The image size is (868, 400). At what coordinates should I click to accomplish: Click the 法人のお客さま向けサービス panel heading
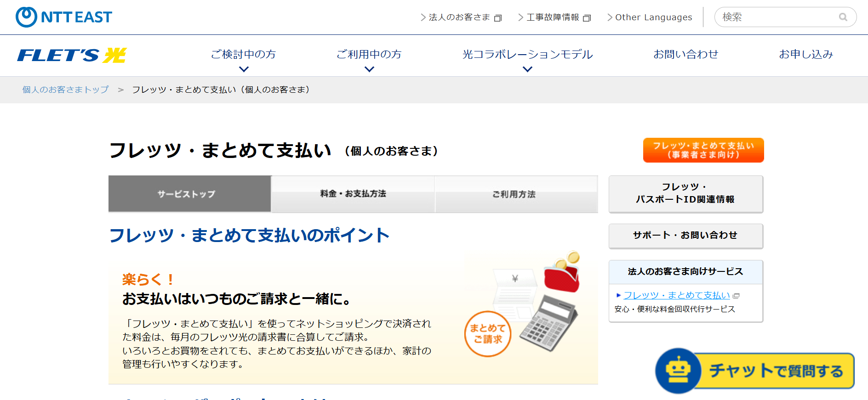pos(686,272)
